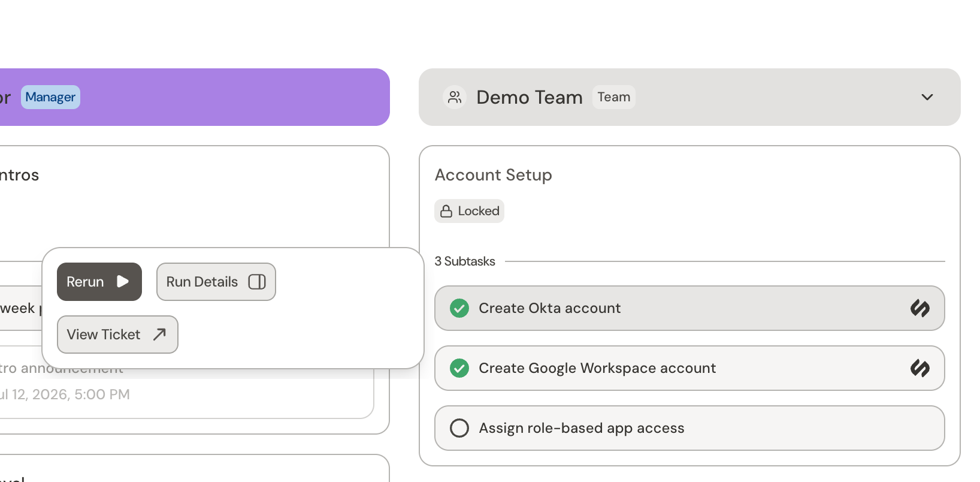Image resolution: width=980 pixels, height=482 pixels.
Task: Click the Account Setup title
Action: click(x=494, y=175)
